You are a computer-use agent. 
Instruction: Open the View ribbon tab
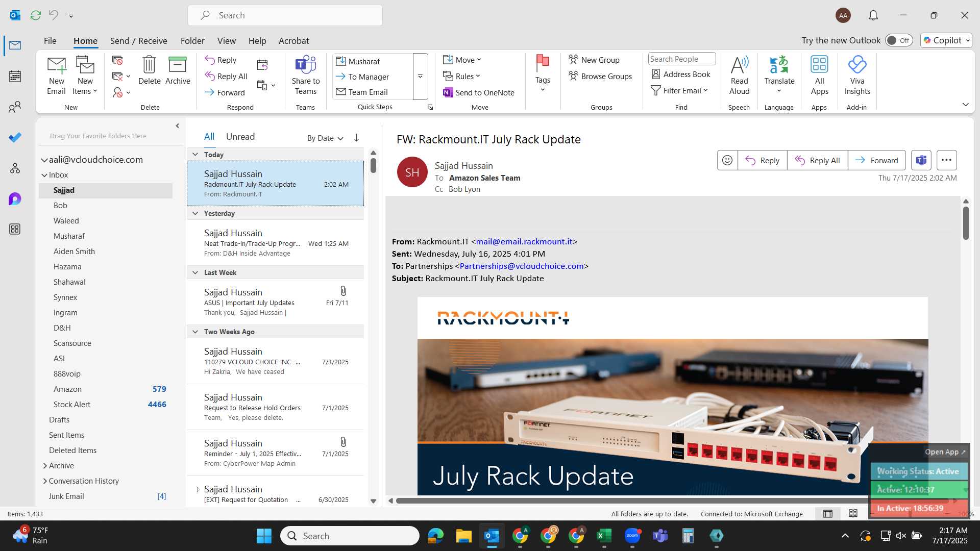[x=226, y=41]
